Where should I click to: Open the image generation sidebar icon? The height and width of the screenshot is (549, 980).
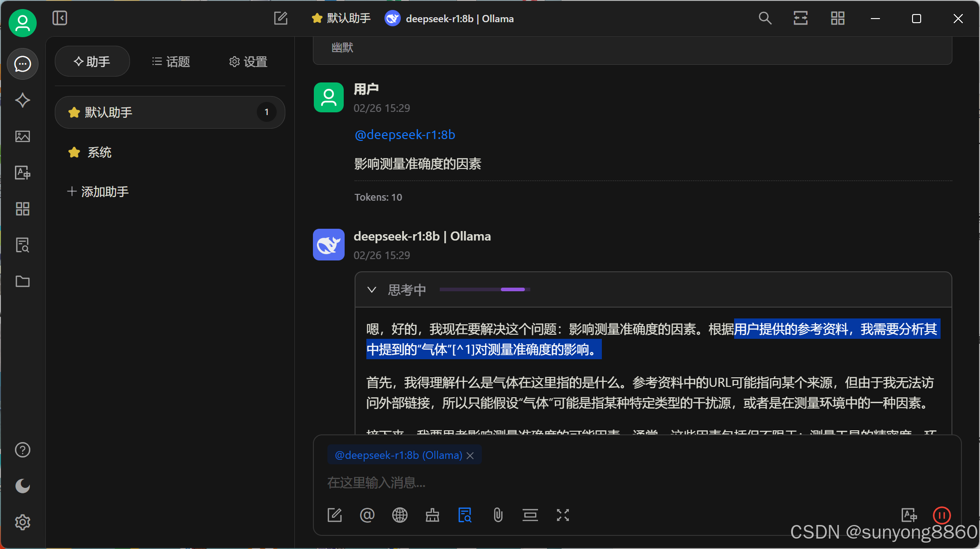pos(22,136)
